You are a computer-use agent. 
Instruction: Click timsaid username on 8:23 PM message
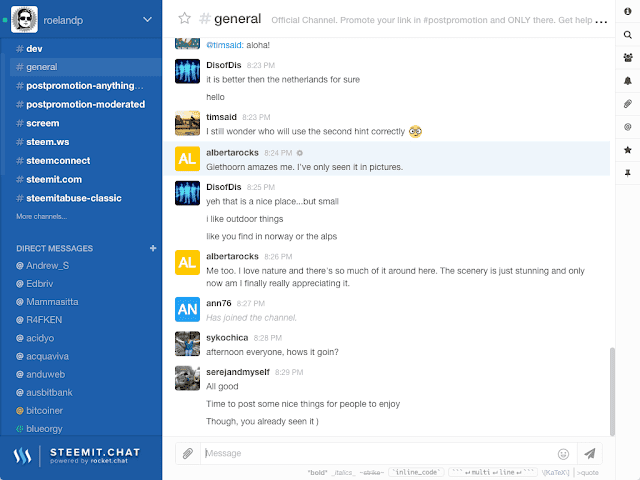coord(221,117)
